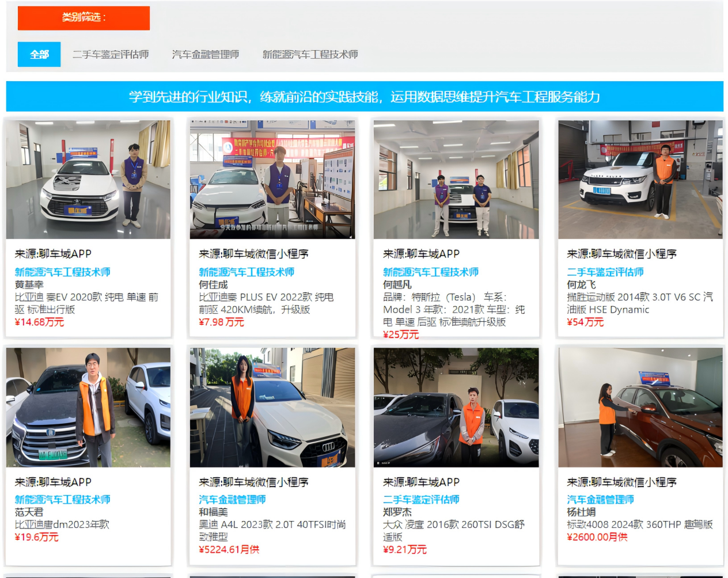728x578 pixels.
Task: Open 杨杜娟 Peugeot 4008 photo
Action: point(640,407)
